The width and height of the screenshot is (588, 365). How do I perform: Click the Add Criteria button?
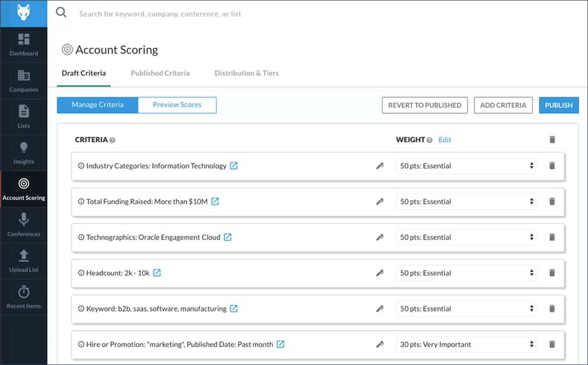click(x=503, y=105)
